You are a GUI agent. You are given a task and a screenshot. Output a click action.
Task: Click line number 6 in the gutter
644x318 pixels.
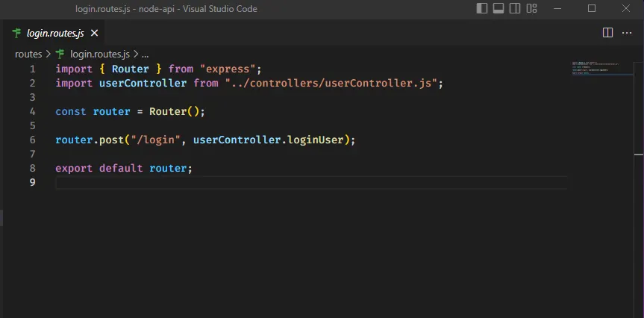[x=32, y=140]
